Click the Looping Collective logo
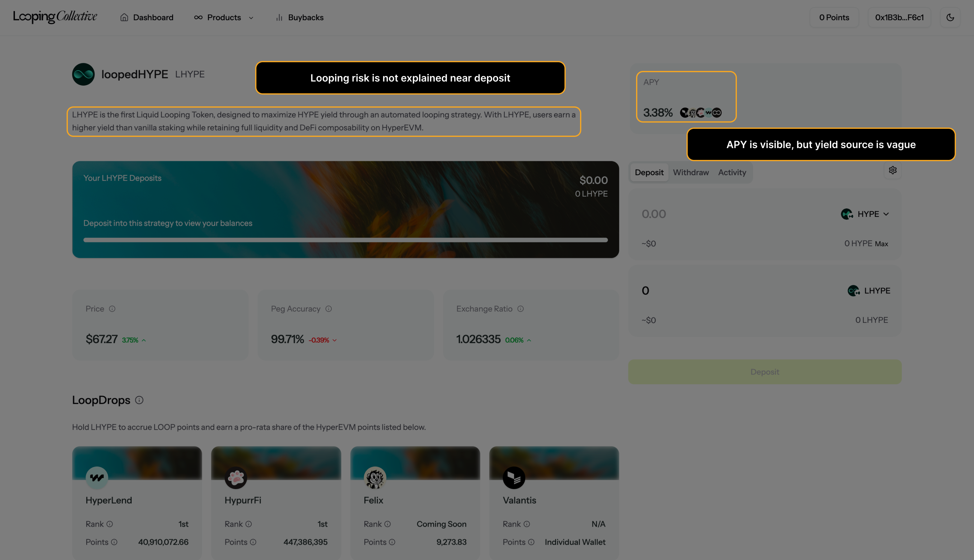 pyautogui.click(x=55, y=17)
